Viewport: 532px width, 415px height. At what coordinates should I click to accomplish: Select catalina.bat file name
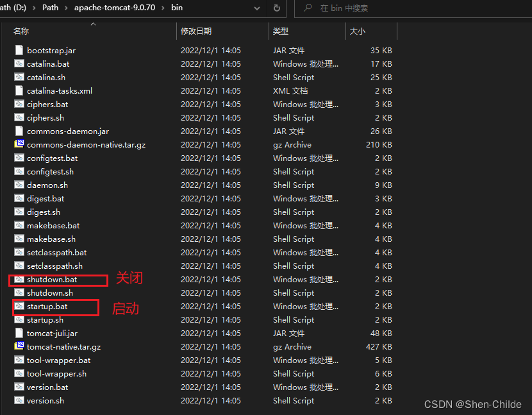click(48, 64)
